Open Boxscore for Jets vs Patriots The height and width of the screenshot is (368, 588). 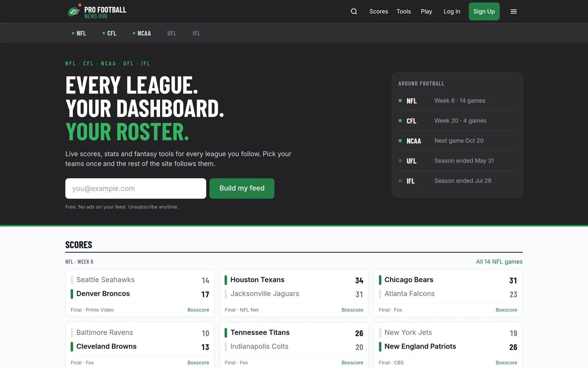tap(506, 363)
